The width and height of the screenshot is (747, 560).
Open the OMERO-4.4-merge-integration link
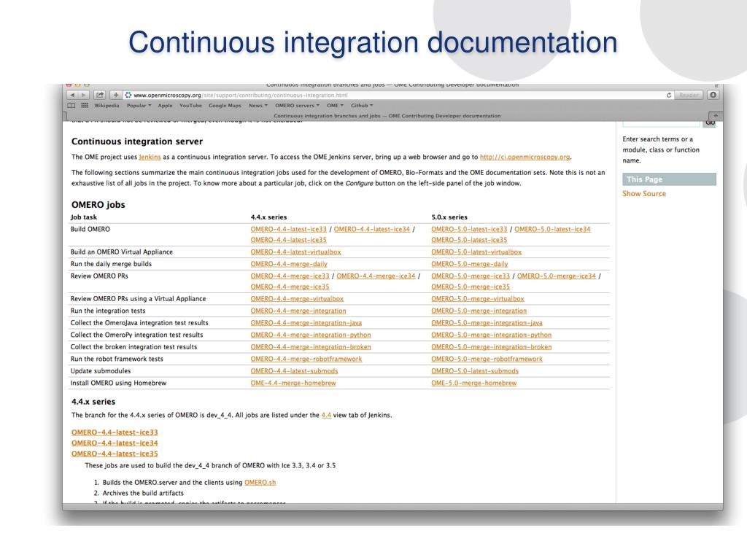298,311
